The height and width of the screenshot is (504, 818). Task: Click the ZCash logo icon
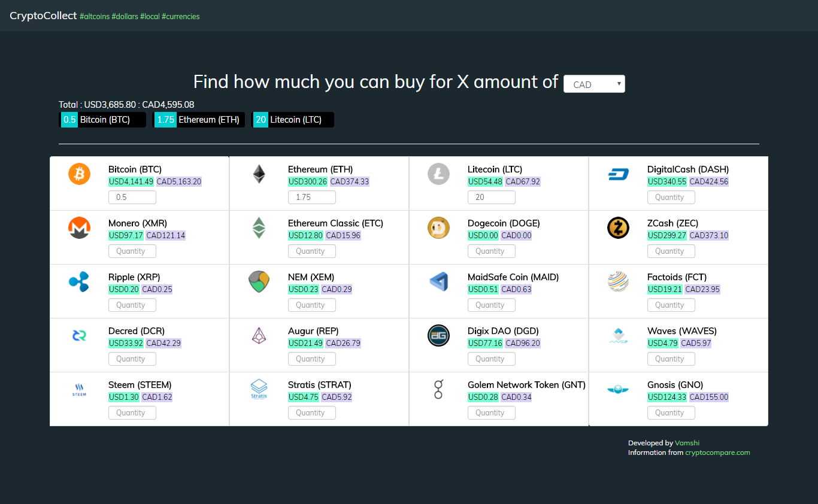(x=618, y=227)
